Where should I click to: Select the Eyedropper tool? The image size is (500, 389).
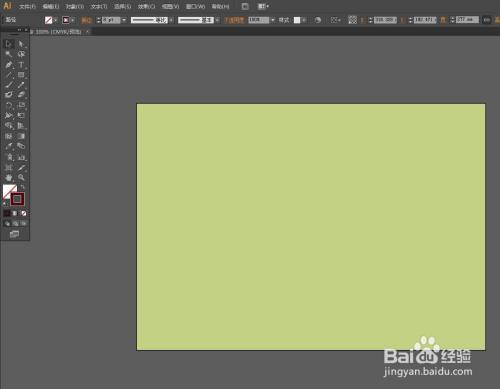[8, 146]
